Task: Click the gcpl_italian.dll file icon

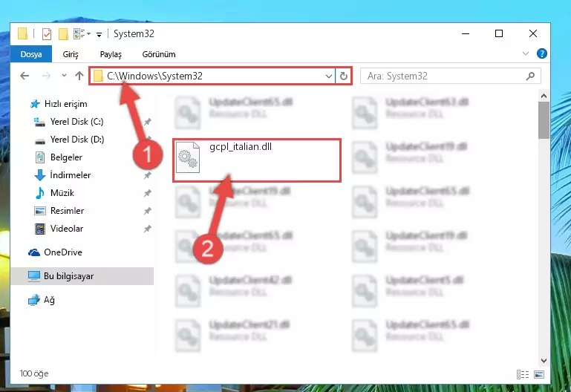Action: 188,157
